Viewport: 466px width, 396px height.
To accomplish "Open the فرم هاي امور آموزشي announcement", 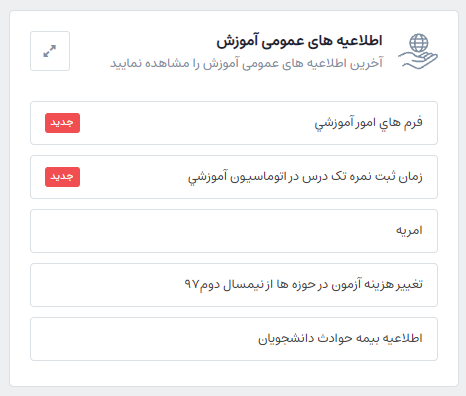I will tap(234, 123).
